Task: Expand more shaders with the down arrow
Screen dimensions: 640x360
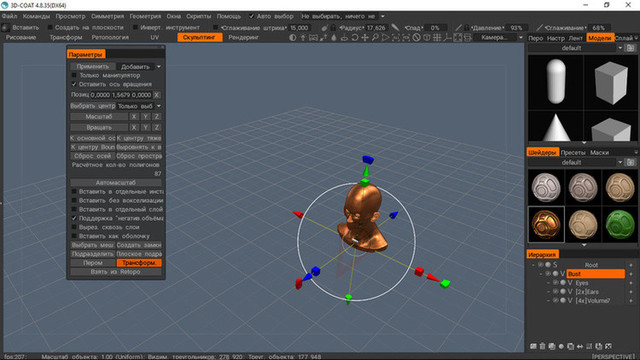Action: coord(584,245)
